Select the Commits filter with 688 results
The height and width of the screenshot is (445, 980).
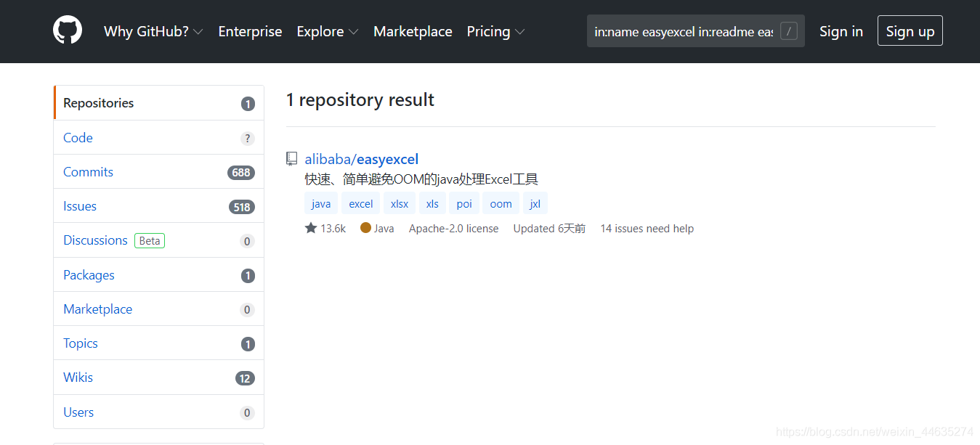point(158,172)
